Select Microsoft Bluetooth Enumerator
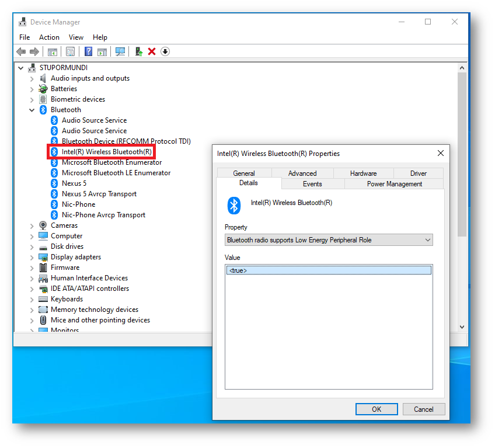Image resolution: width=495 pixels, height=448 pixels. tap(111, 162)
